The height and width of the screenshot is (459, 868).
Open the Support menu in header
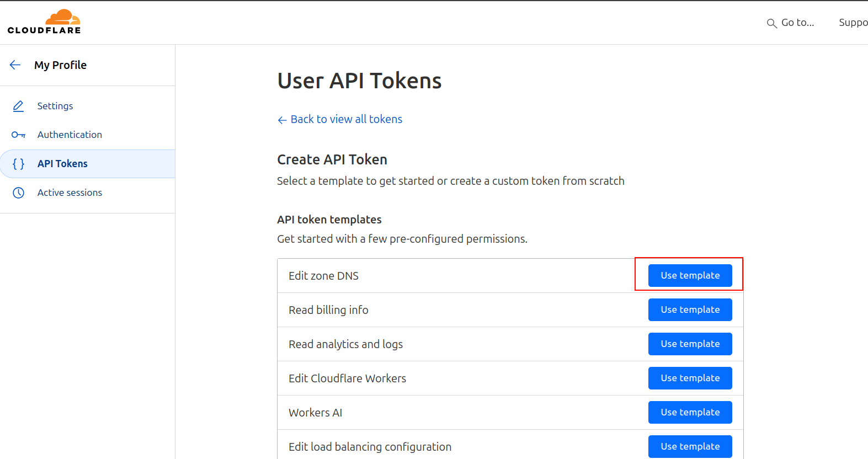pyautogui.click(x=853, y=23)
